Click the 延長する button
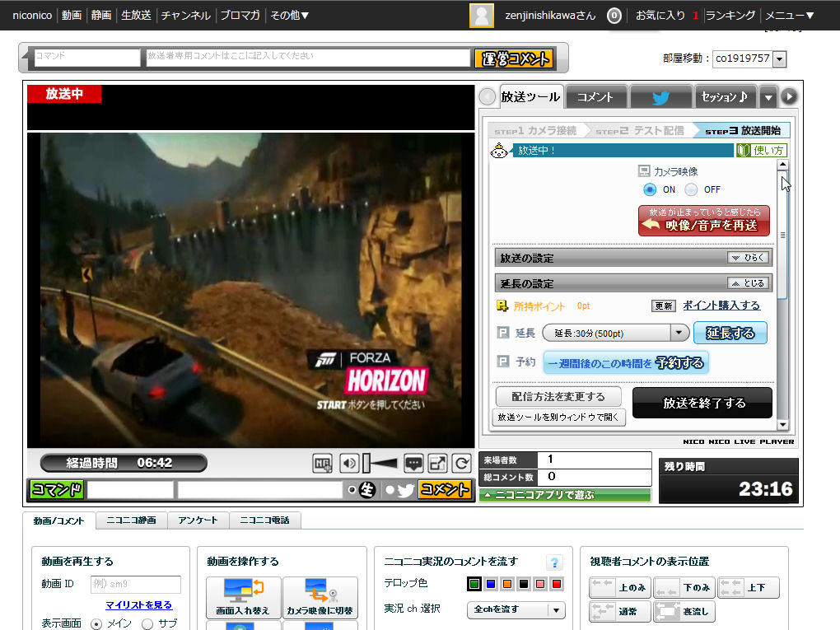The width and height of the screenshot is (840, 630). tap(730, 333)
